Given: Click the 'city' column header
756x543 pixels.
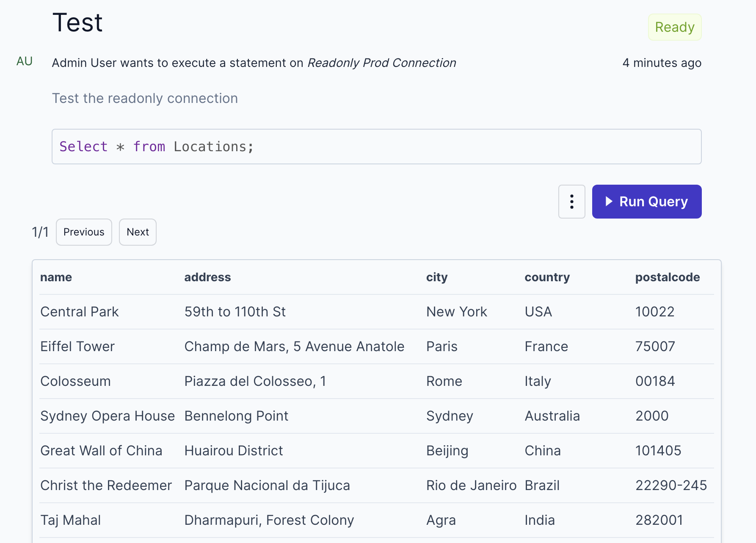Looking at the screenshot, I should (437, 277).
